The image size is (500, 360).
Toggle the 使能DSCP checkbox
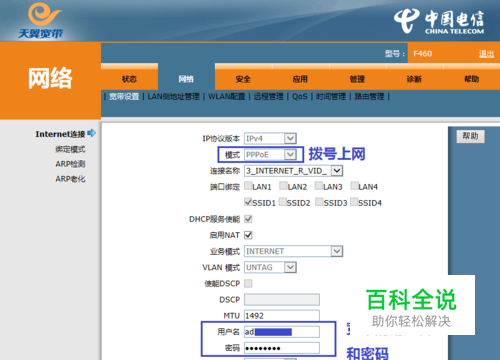point(248,283)
